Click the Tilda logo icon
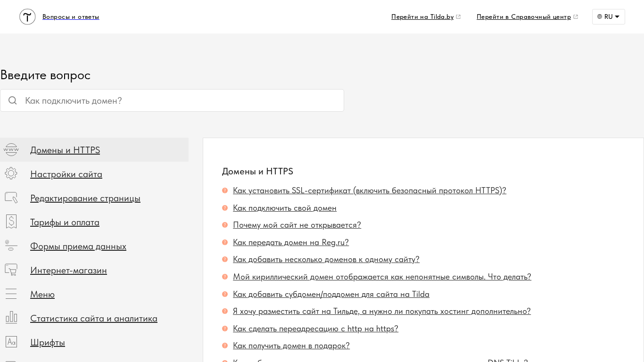 pyautogui.click(x=27, y=17)
